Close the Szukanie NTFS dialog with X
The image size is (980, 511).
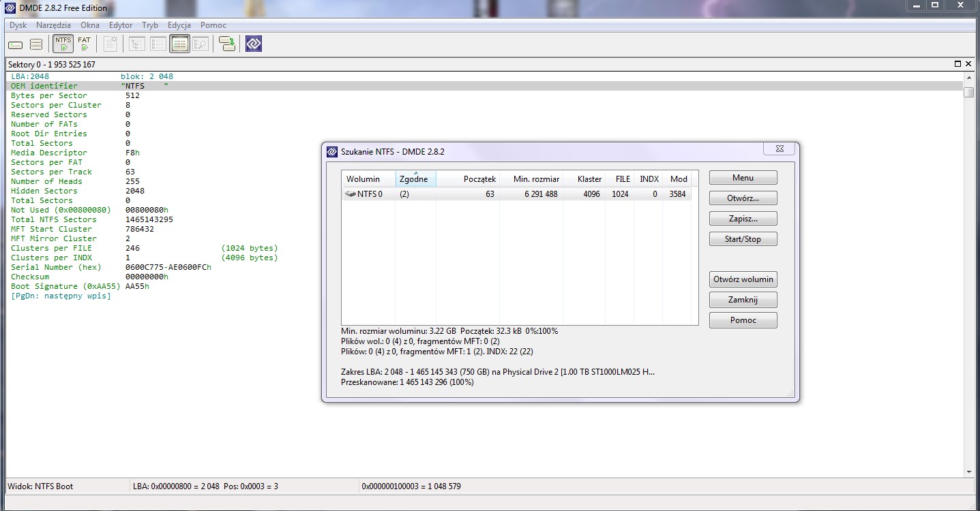779,149
